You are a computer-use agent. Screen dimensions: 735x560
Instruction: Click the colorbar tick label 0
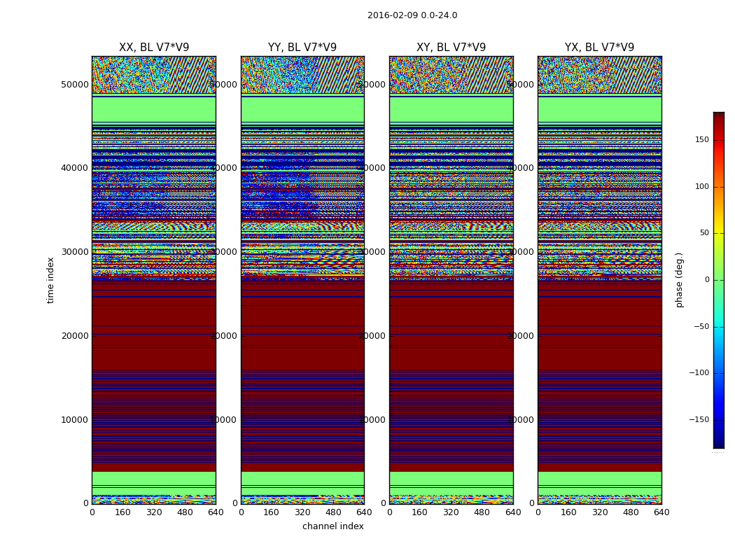(x=707, y=280)
